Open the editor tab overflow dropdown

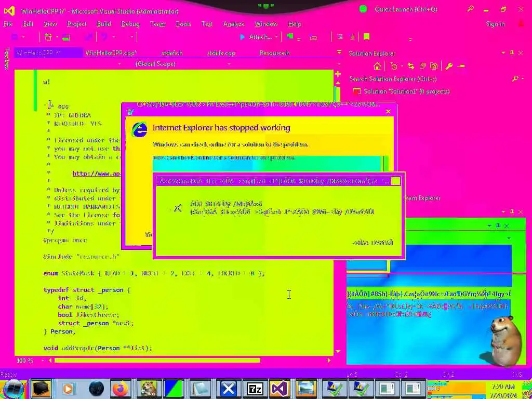click(x=339, y=52)
